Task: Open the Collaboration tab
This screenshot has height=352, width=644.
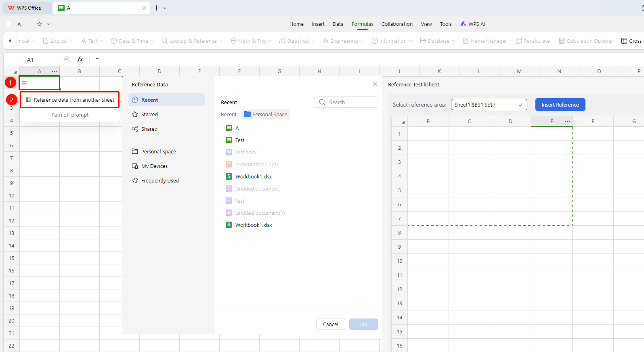Action: (x=397, y=24)
